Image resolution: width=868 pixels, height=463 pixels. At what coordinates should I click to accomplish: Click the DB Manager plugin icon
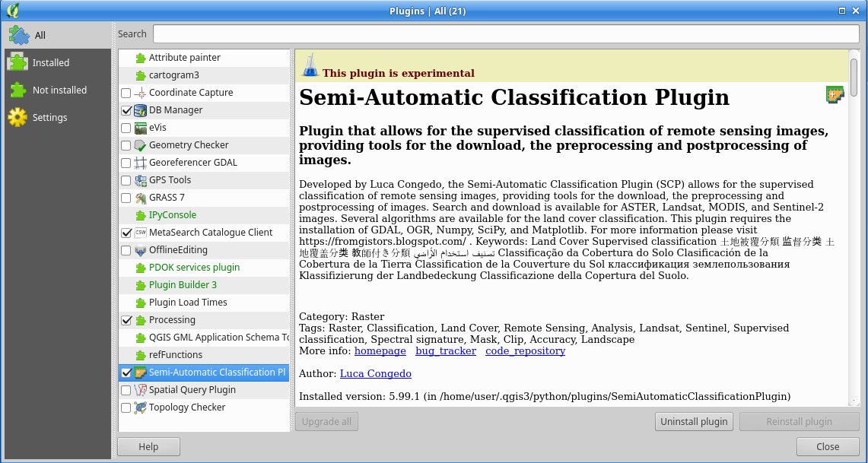coord(140,109)
